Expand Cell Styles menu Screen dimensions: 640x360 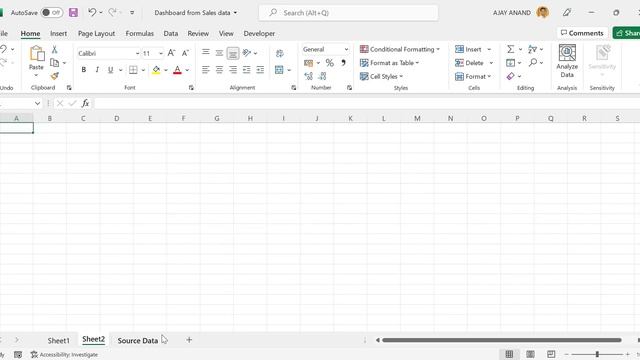tap(381, 76)
